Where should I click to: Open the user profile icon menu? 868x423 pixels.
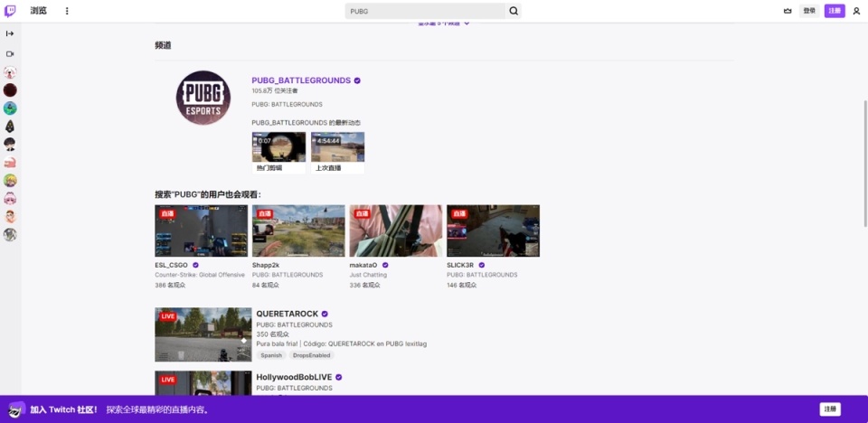point(856,11)
